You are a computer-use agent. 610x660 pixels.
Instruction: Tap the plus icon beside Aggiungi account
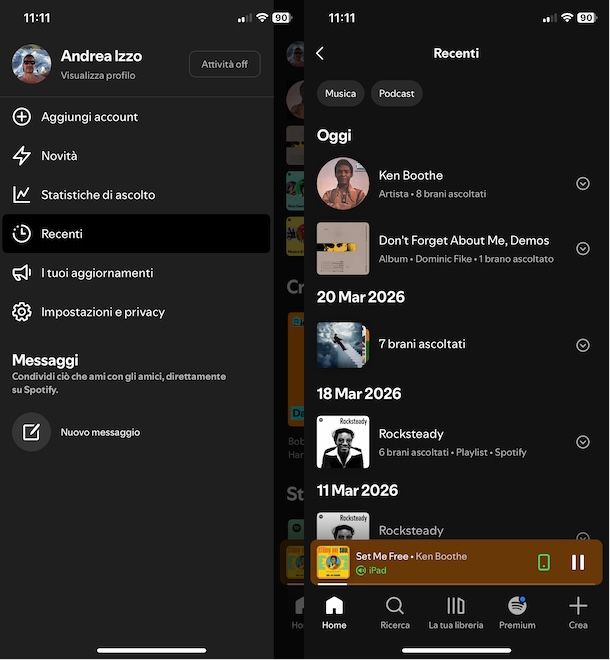tap(21, 117)
